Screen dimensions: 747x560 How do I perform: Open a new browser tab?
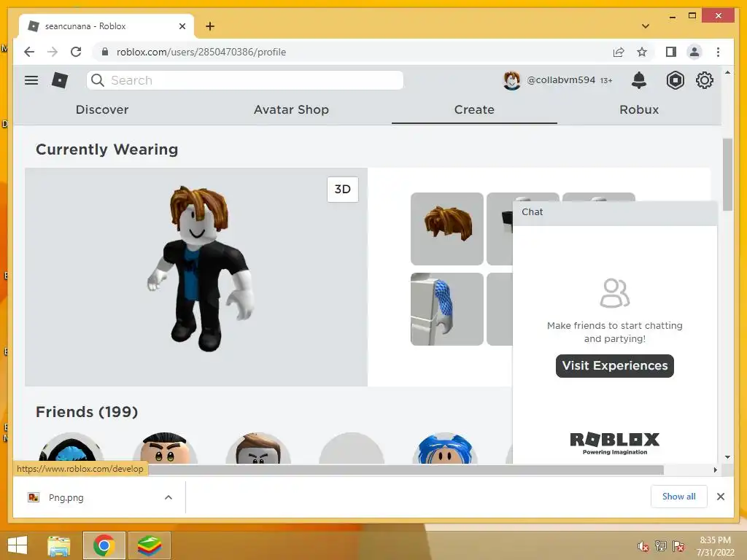(x=210, y=26)
